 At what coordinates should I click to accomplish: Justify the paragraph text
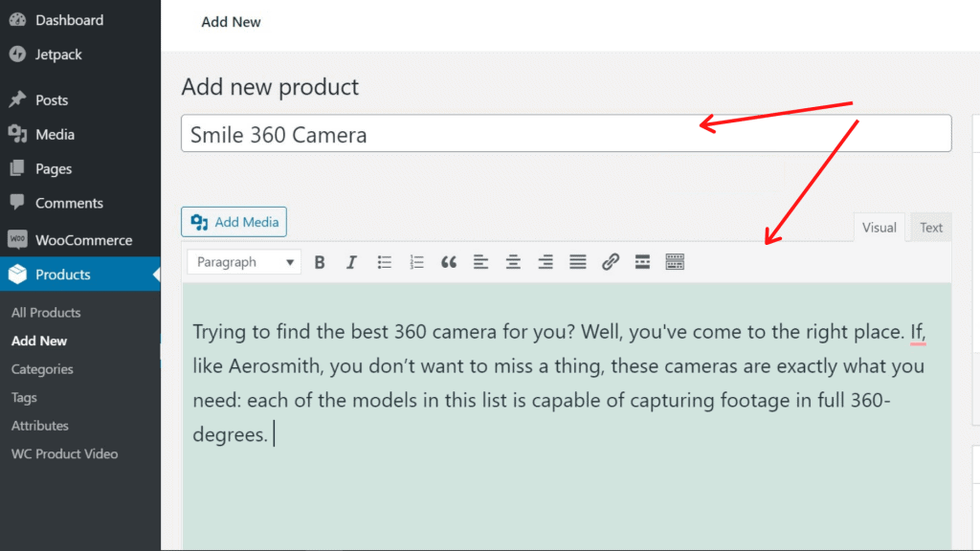(x=578, y=262)
